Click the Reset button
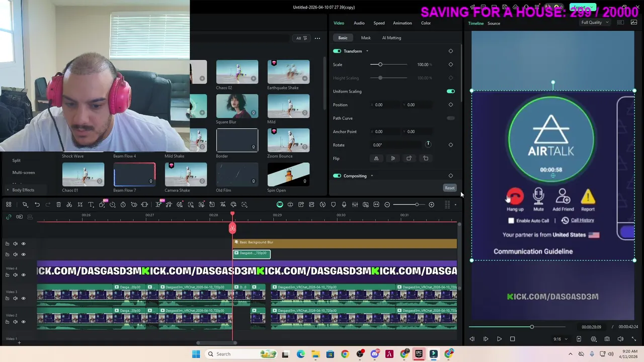Image resolution: width=644 pixels, height=362 pixels. point(450,188)
